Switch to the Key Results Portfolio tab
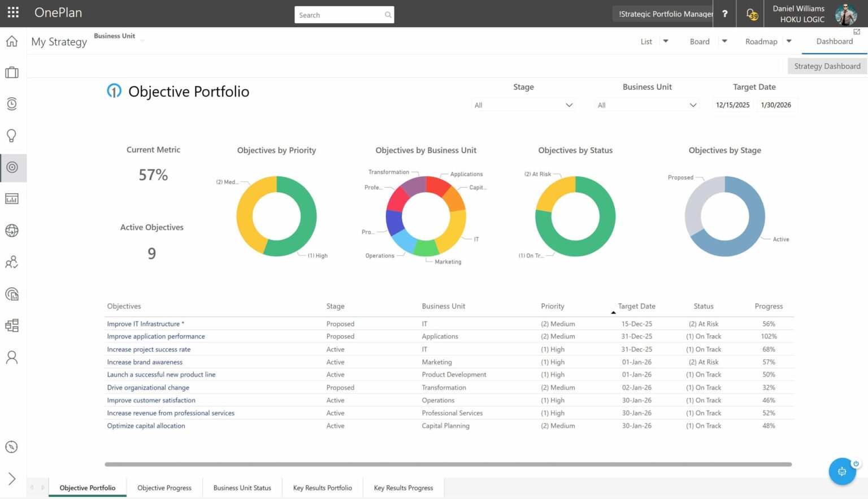Image resolution: width=868 pixels, height=499 pixels. coord(322,487)
